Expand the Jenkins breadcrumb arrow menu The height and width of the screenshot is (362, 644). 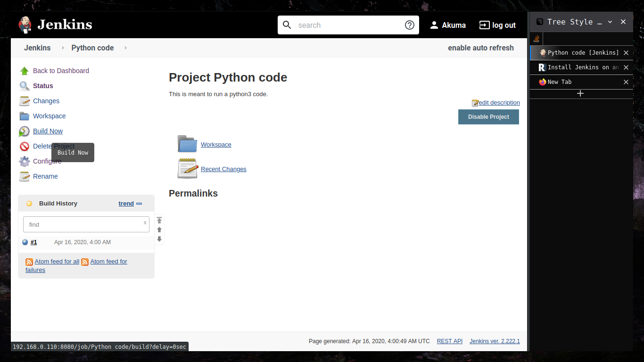(63, 48)
